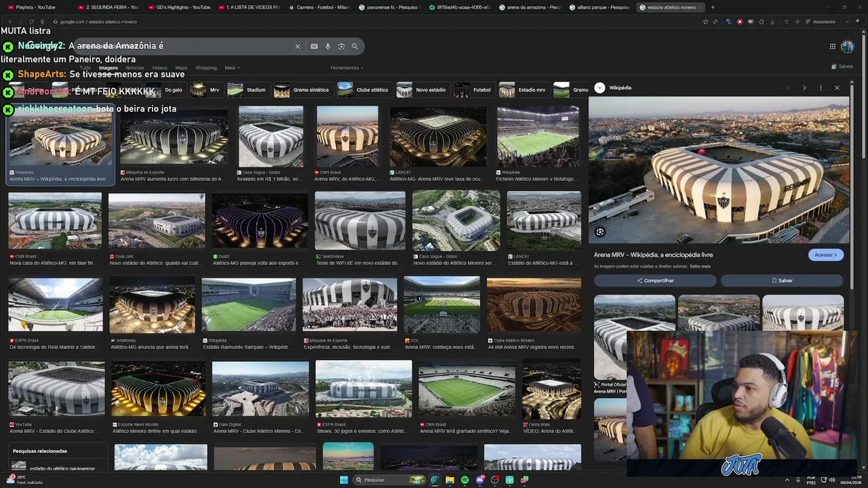
Task: Open the Google account profile avatar
Action: tap(847, 46)
